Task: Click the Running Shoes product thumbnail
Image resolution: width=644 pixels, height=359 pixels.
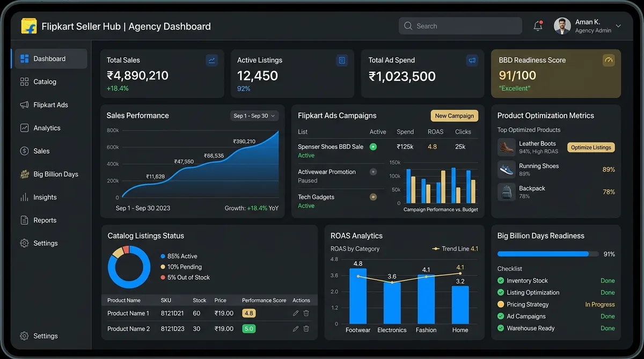Action: pos(506,170)
